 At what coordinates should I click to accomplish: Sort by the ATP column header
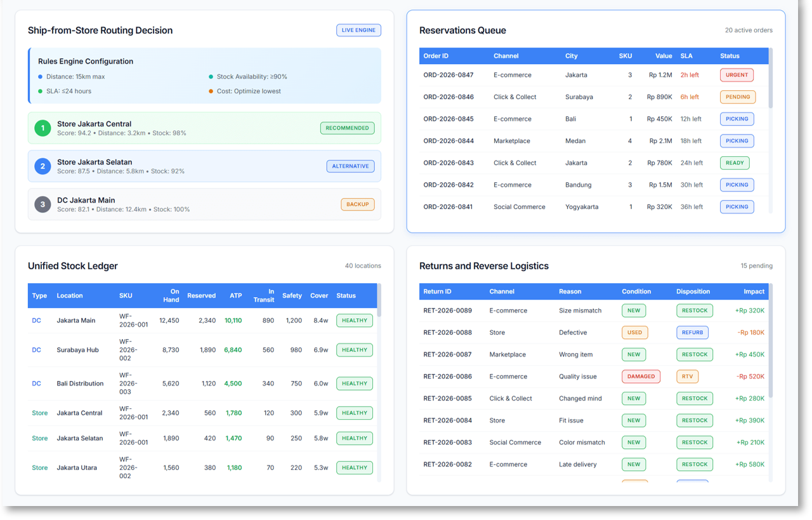[235, 296]
